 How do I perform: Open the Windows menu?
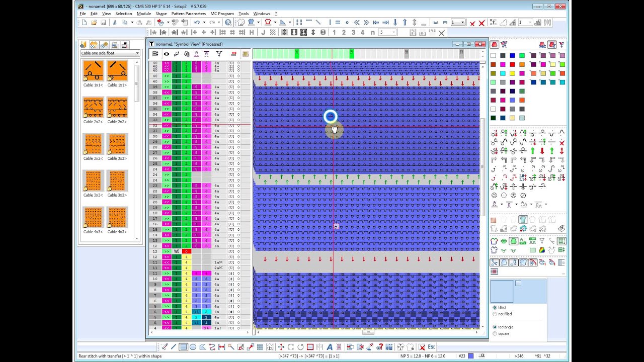pyautogui.click(x=262, y=14)
